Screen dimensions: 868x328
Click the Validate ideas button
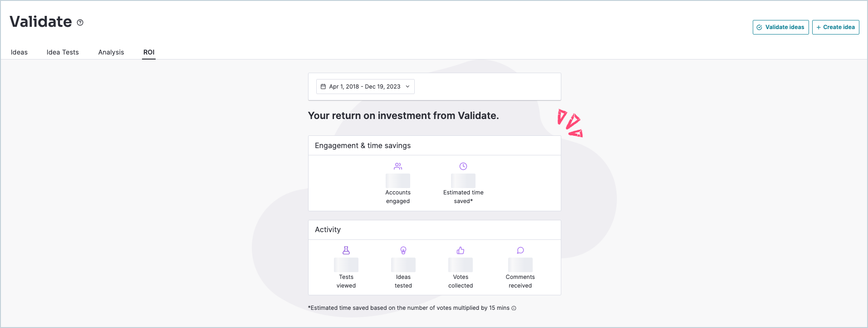(x=780, y=27)
